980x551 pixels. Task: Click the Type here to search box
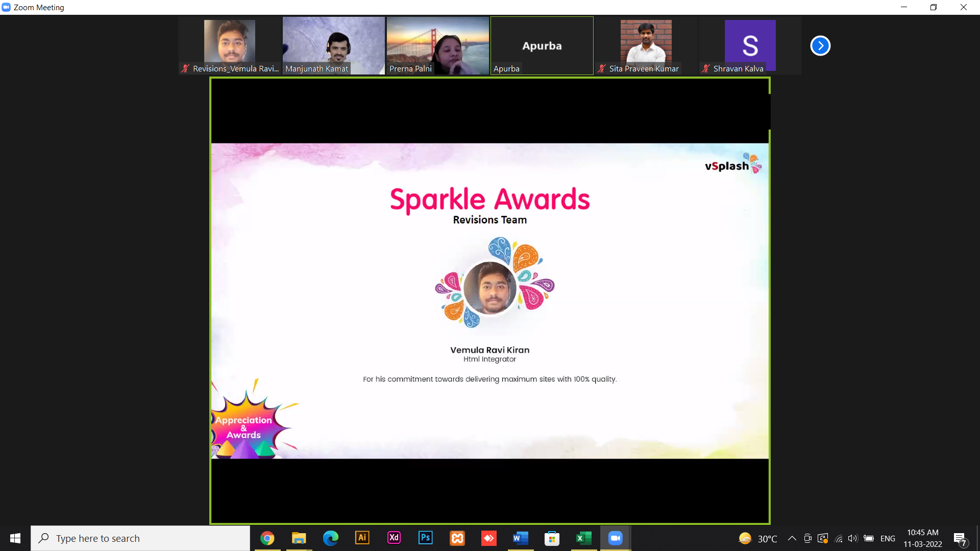[x=140, y=538]
